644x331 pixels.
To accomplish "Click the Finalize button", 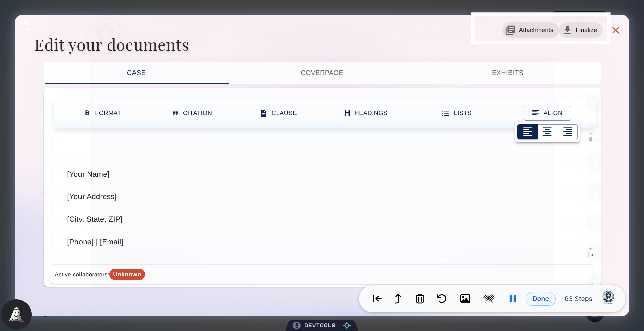I will click(x=581, y=30).
